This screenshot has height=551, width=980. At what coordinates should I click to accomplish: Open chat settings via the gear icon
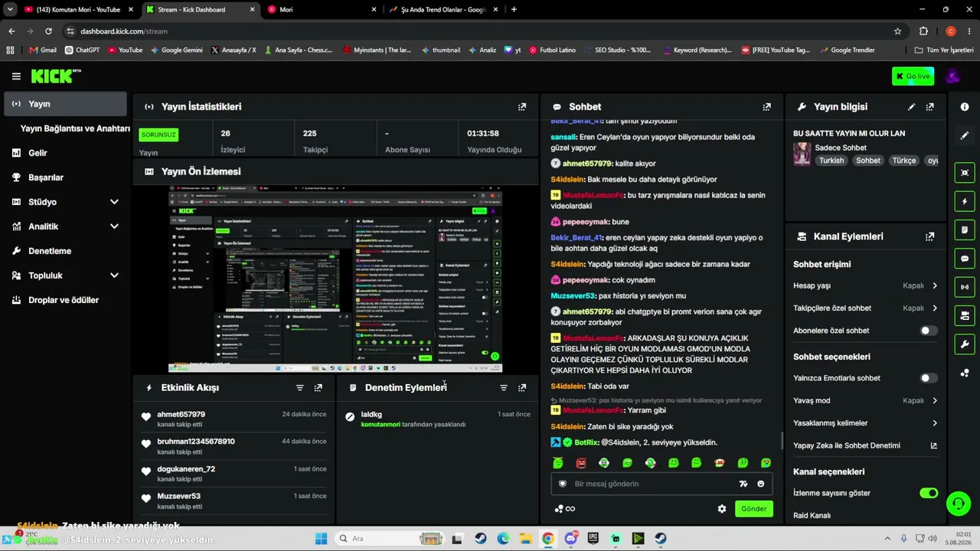tap(721, 509)
